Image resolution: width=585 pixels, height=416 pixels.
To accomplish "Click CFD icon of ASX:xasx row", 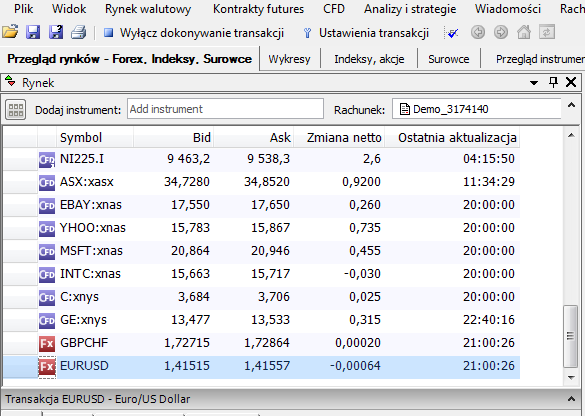I will point(47,183).
